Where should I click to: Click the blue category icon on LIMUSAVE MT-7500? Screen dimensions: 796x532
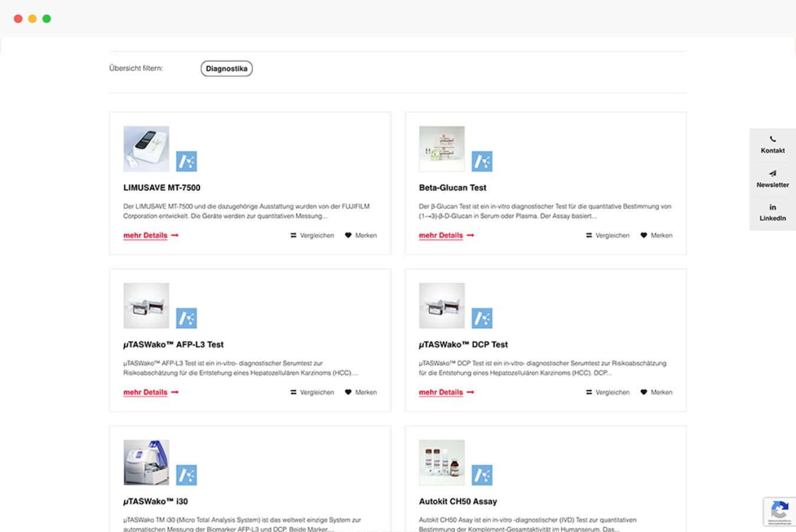[x=186, y=161]
